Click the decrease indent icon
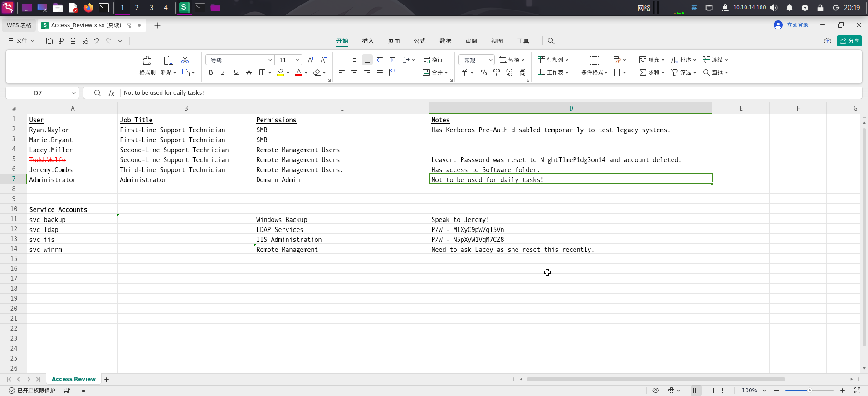 coord(380,60)
